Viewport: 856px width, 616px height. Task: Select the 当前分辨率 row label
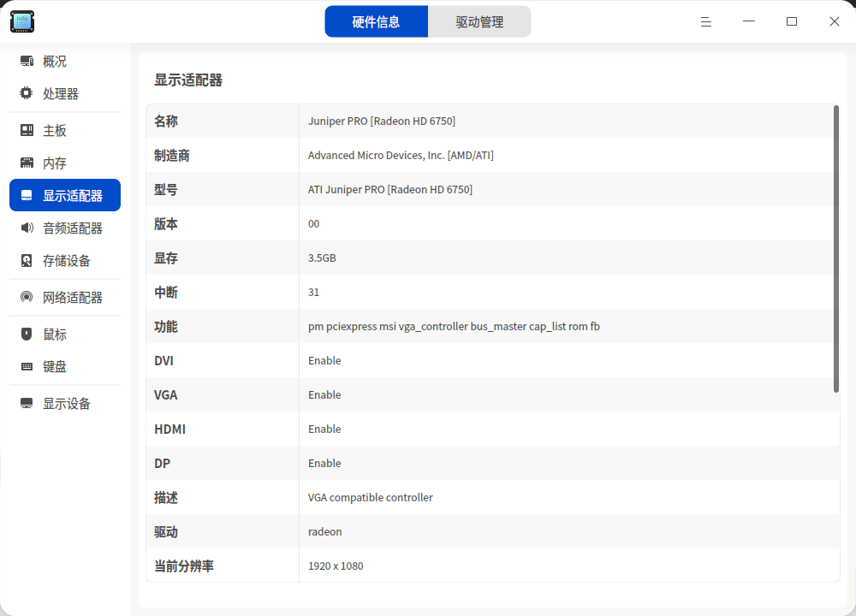tap(184, 566)
